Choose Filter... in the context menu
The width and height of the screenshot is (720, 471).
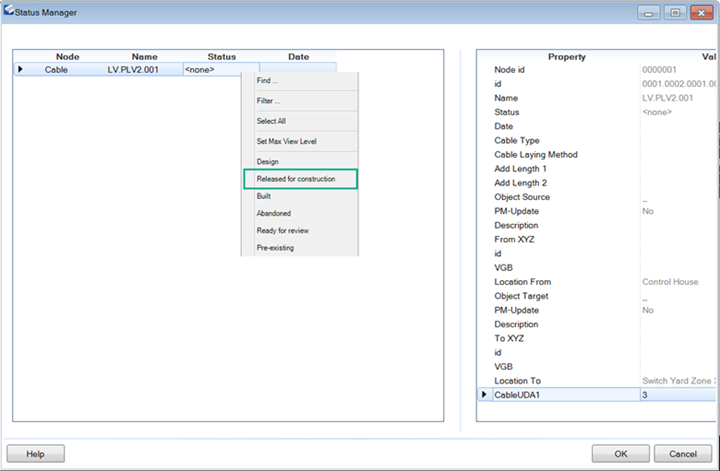(268, 101)
